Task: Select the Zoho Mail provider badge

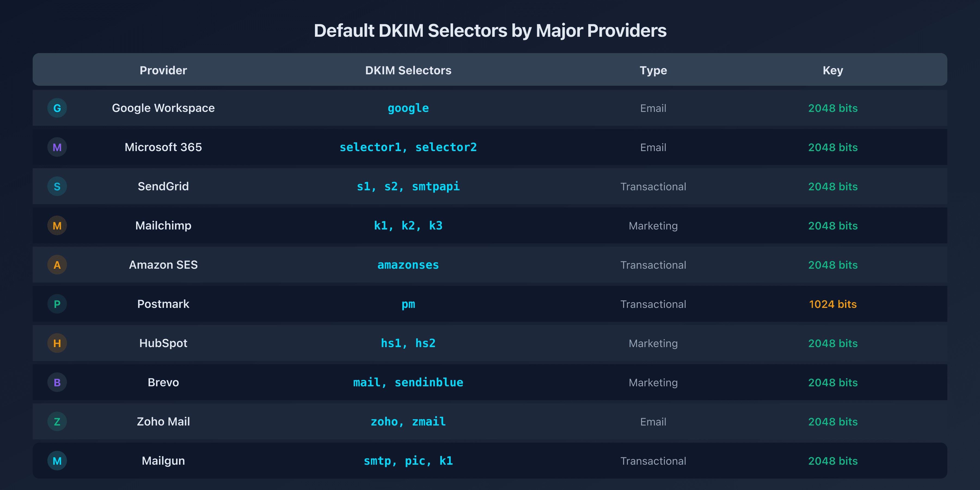Action: [x=57, y=421]
